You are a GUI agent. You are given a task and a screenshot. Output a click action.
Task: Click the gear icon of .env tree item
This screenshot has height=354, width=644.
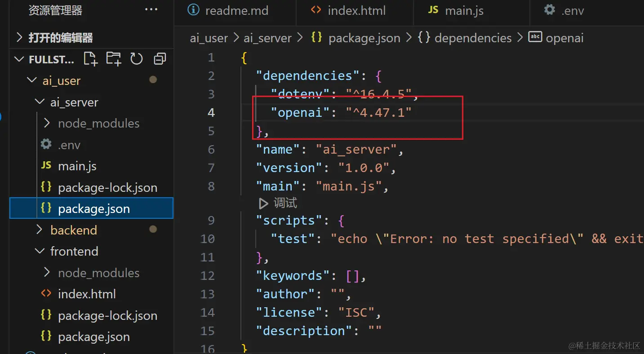pos(46,144)
